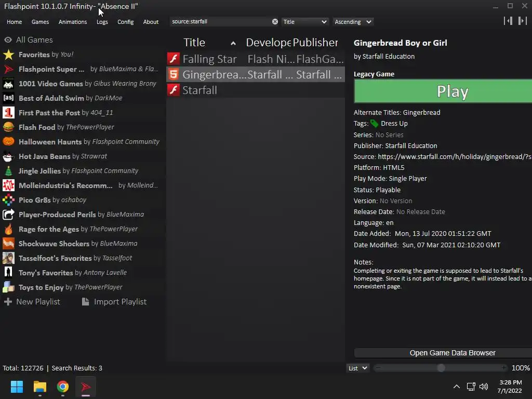The height and width of the screenshot is (399, 532).
Task: Open the Animations tab
Action: pos(73,22)
